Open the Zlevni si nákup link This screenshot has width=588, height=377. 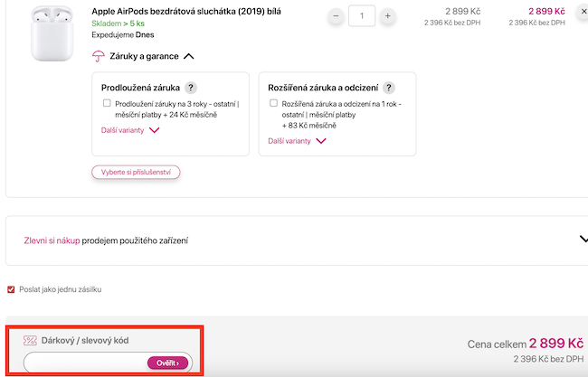coord(52,240)
